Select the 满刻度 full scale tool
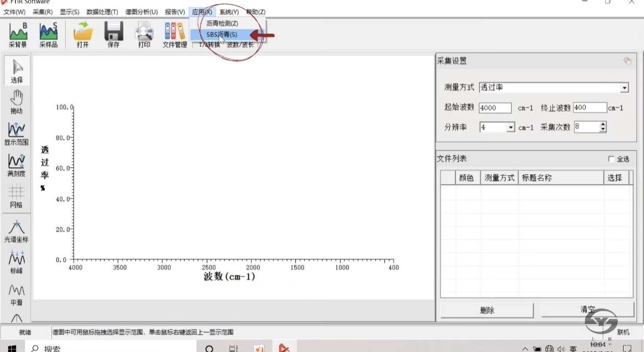 point(17,165)
